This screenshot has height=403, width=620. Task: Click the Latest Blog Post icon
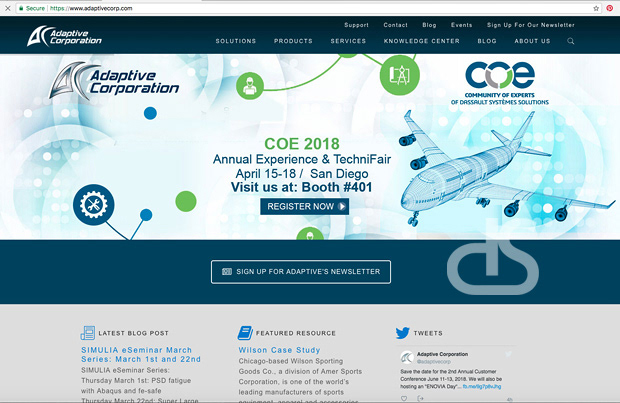(87, 333)
